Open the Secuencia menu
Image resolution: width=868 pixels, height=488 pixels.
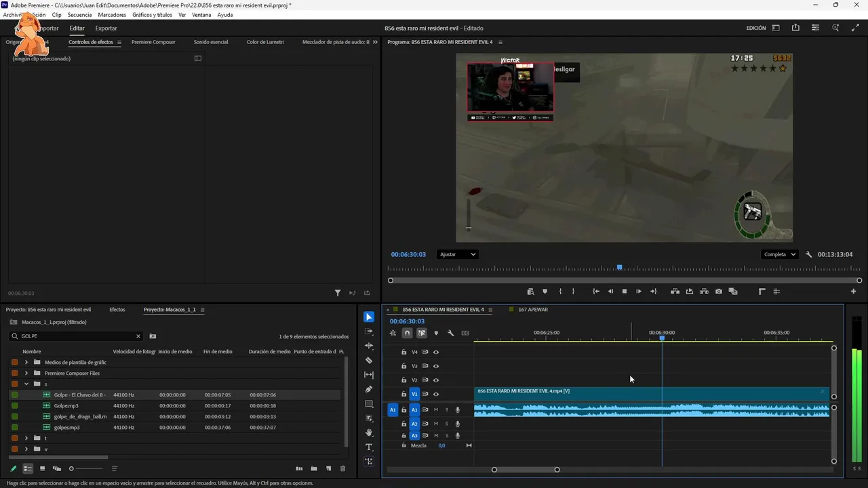[79, 15]
